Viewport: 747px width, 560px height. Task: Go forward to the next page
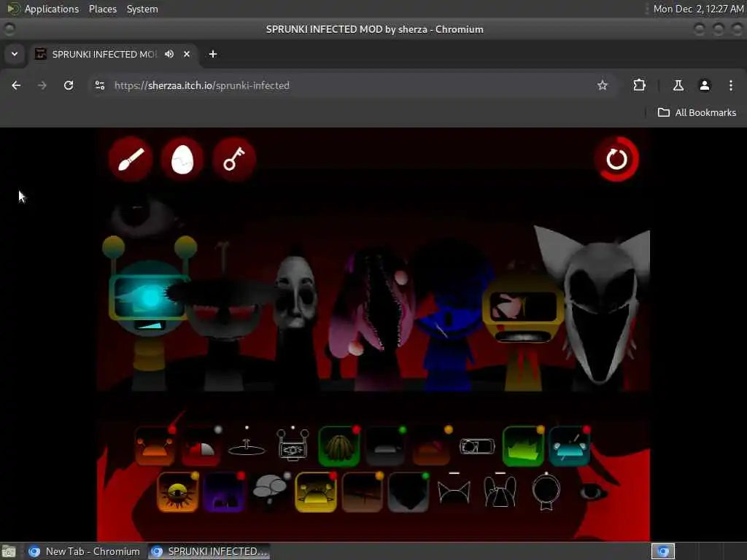point(42,86)
